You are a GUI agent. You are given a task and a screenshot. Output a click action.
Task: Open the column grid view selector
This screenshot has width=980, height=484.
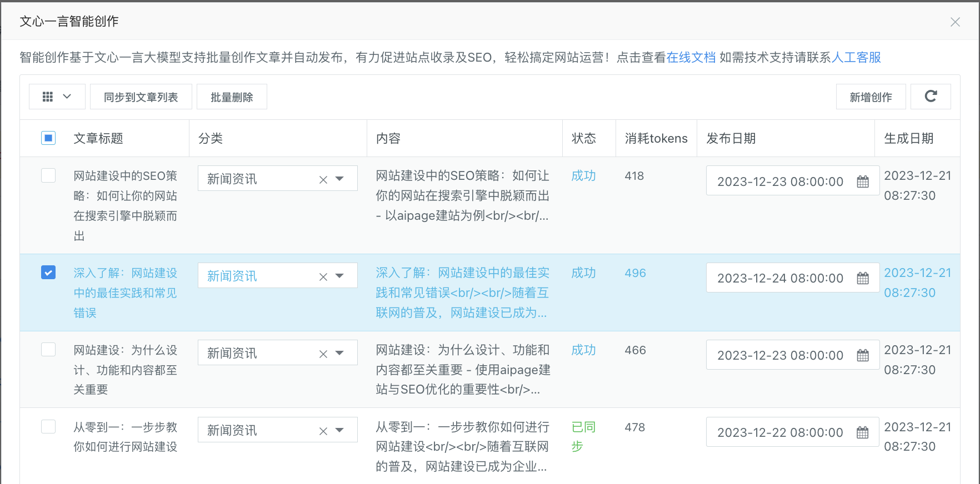[x=57, y=97]
